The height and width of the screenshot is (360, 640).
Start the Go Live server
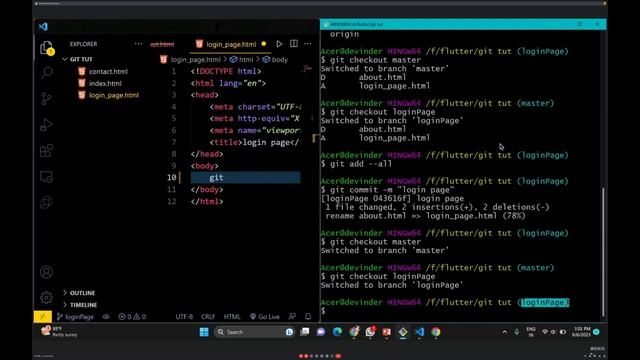pyautogui.click(x=265, y=316)
